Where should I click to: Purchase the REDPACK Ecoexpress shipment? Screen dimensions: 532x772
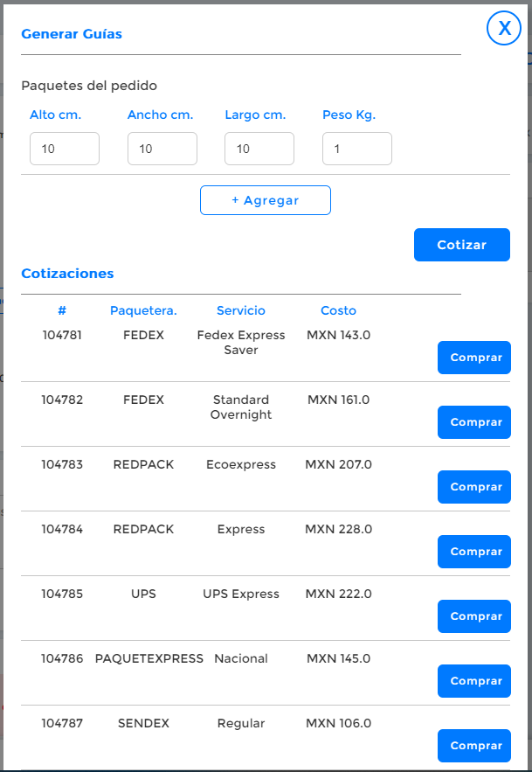click(474, 487)
